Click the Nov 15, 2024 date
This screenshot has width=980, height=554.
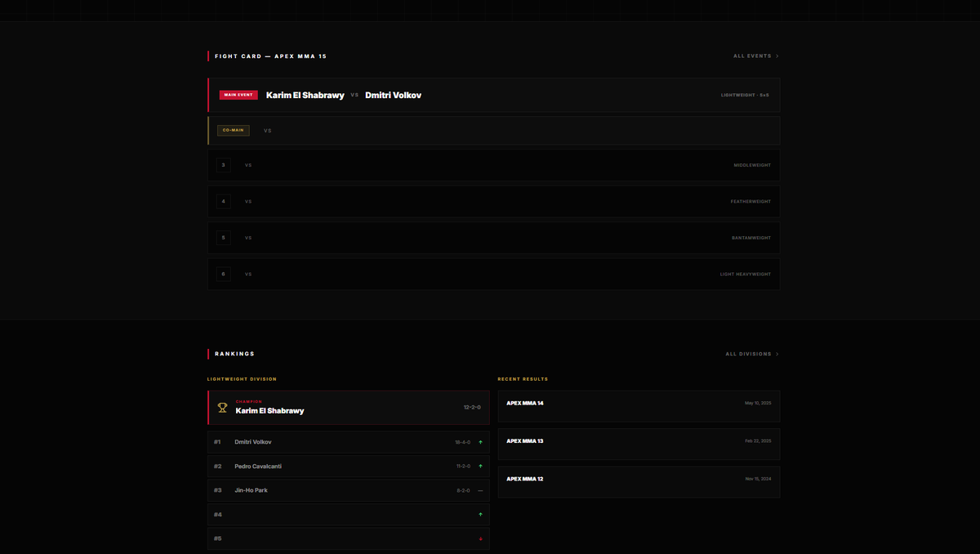758,479
